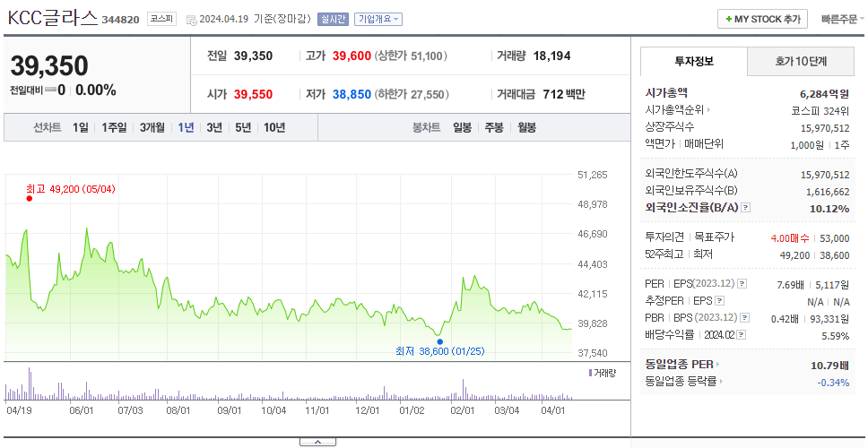Expand the 시가총액순위 arrow link
This screenshot has width=868, height=448.
click(x=708, y=109)
